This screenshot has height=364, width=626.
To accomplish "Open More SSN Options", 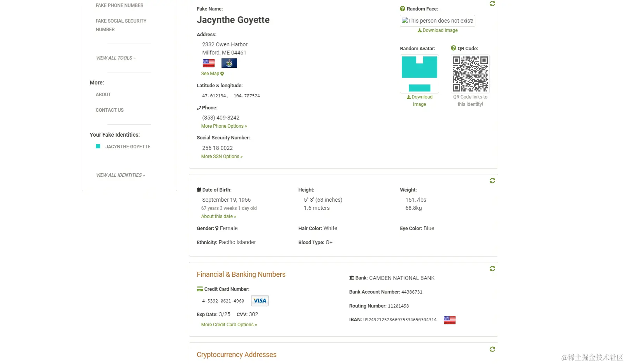I will [222, 157].
